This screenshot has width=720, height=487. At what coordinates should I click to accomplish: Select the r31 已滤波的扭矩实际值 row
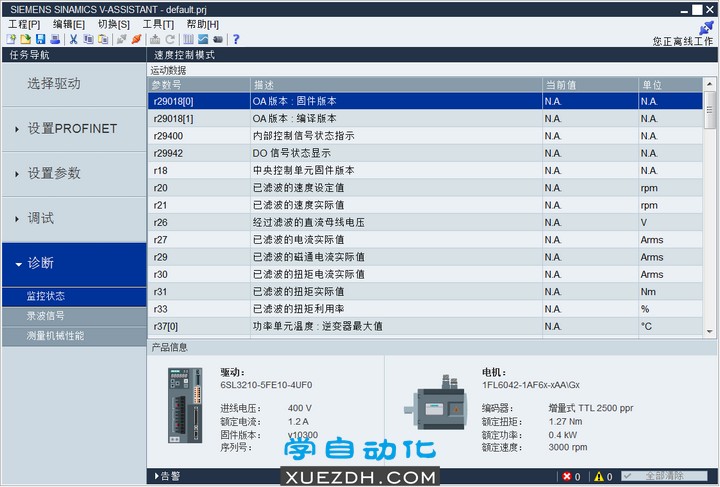(x=425, y=292)
